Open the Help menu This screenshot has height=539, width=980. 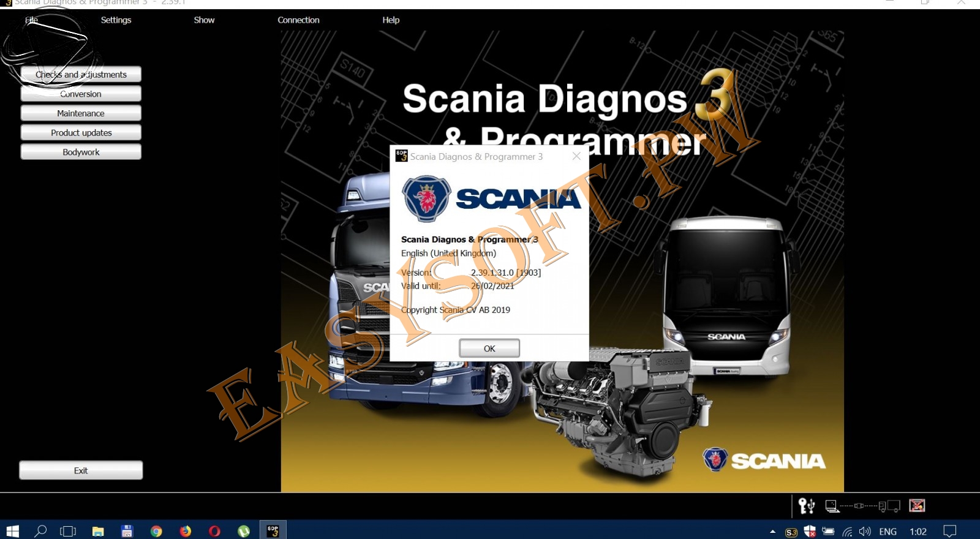[x=391, y=20]
